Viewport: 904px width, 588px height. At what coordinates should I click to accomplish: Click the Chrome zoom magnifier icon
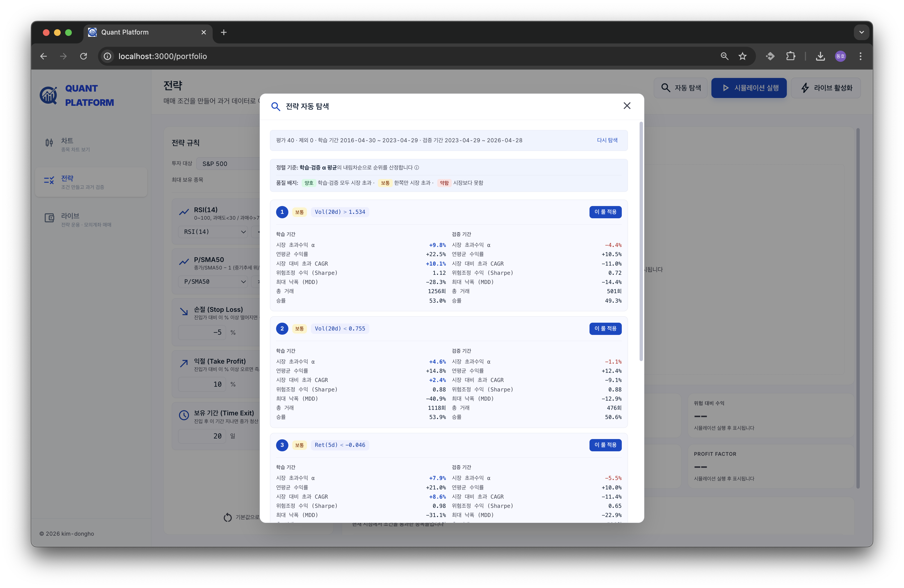pyautogui.click(x=724, y=56)
